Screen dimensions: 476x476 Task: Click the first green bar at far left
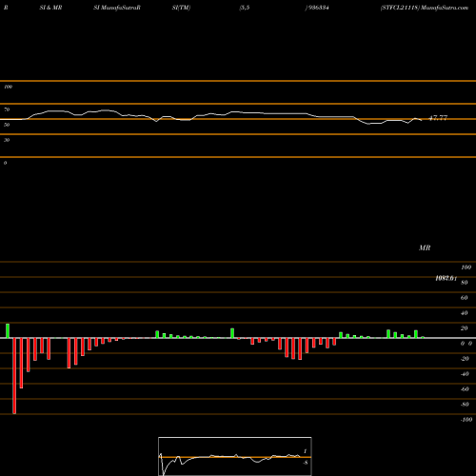[8, 330]
